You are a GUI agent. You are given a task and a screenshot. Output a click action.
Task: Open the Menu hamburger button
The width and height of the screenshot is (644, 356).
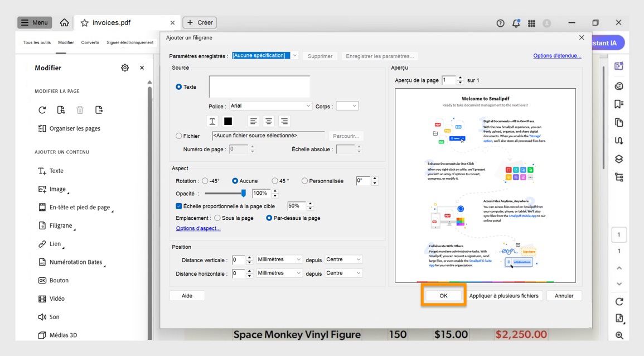point(35,23)
